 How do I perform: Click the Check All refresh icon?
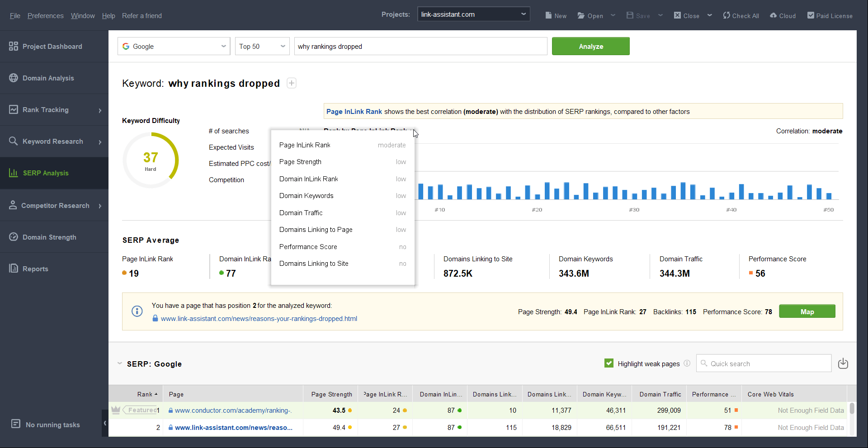coord(726,15)
